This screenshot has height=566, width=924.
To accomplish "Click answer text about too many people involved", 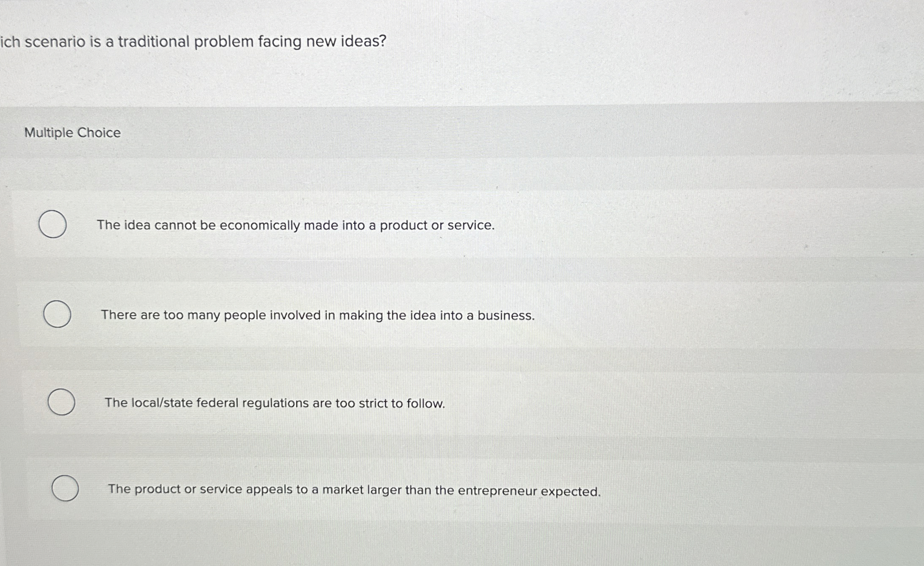I will (318, 315).
